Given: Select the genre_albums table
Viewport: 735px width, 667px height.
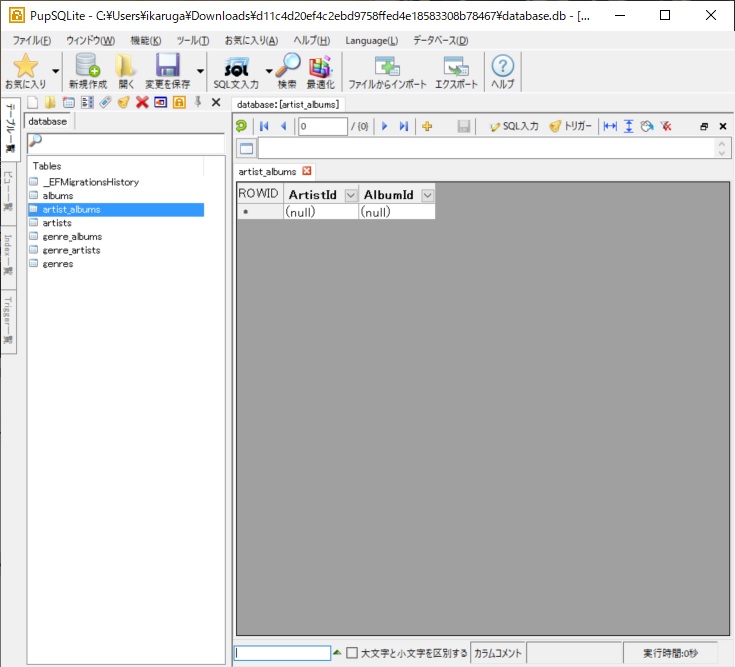Looking at the screenshot, I should coord(72,236).
